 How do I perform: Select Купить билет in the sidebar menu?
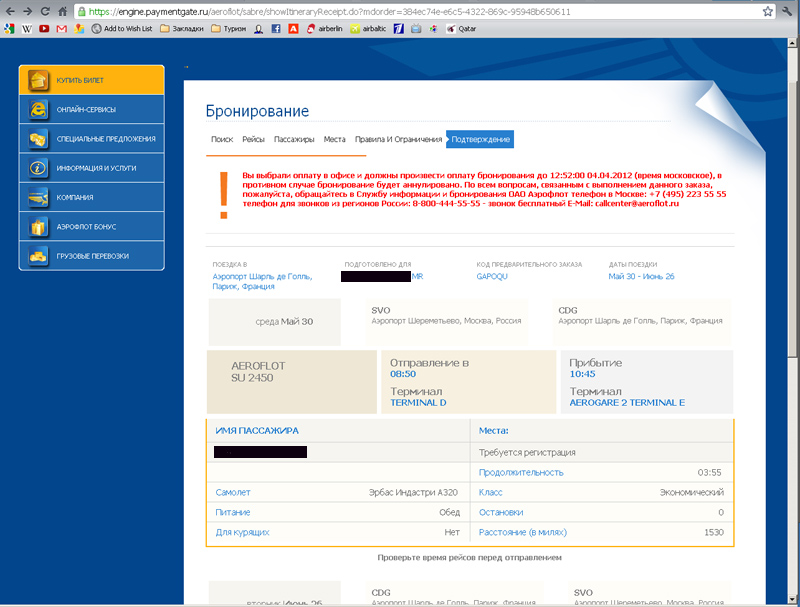tap(92, 80)
